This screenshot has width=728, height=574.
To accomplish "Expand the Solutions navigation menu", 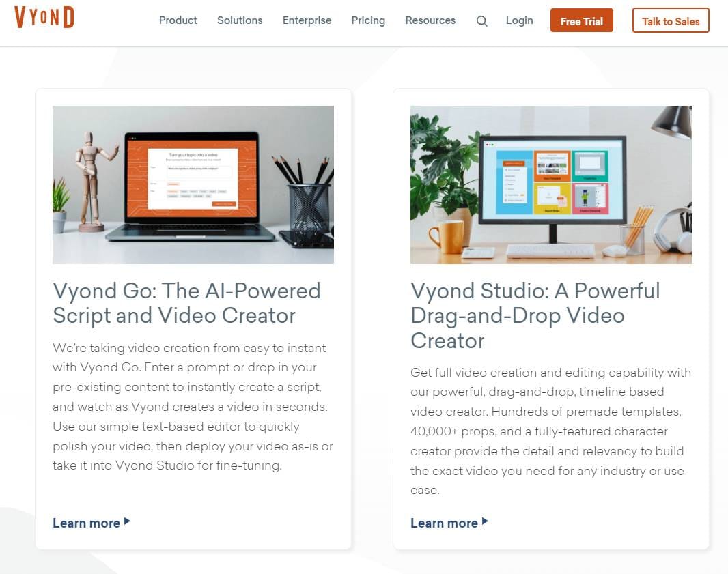I will coord(240,20).
